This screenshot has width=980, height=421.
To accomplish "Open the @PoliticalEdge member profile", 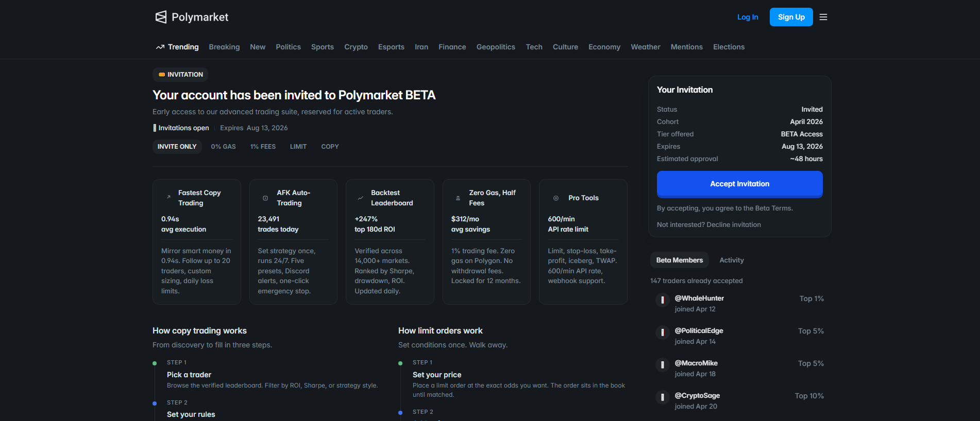I will point(699,331).
